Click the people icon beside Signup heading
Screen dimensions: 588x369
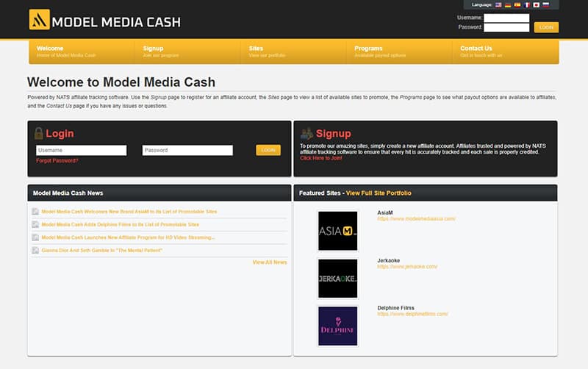click(x=306, y=133)
